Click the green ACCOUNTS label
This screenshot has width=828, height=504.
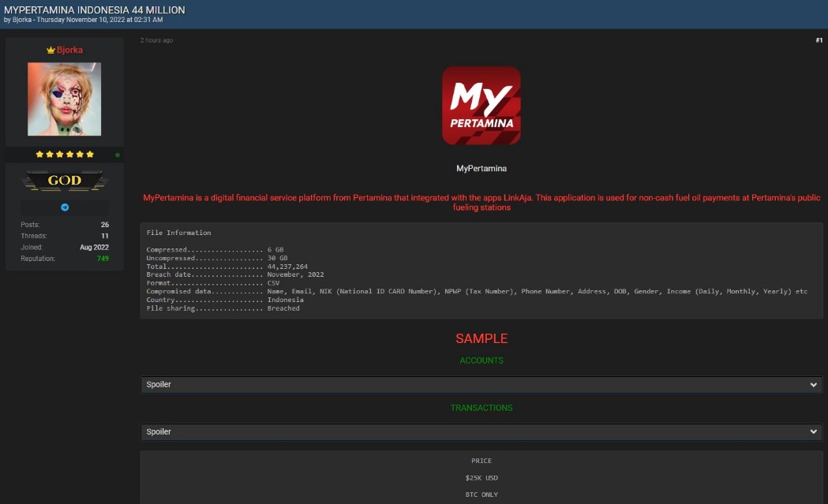(x=481, y=360)
